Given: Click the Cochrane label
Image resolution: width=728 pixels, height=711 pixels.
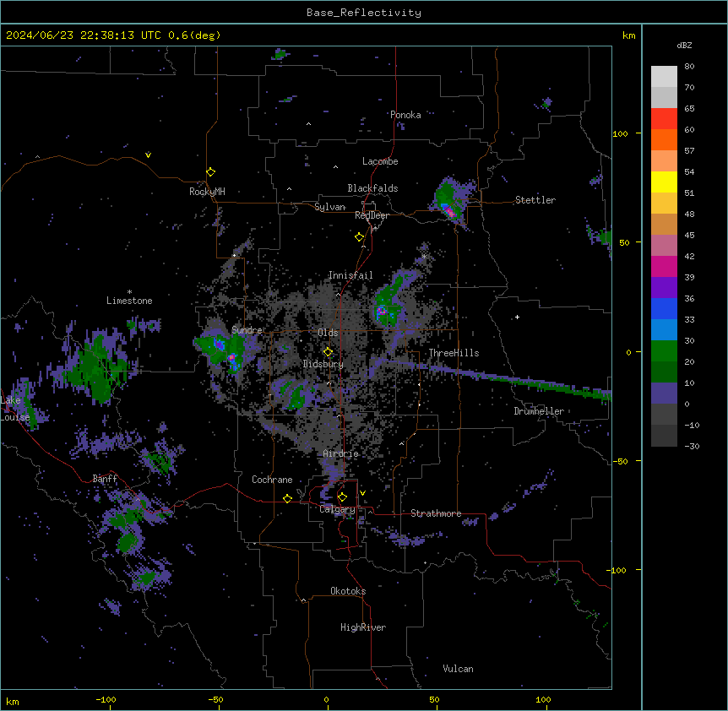Looking at the screenshot, I should [x=272, y=480].
